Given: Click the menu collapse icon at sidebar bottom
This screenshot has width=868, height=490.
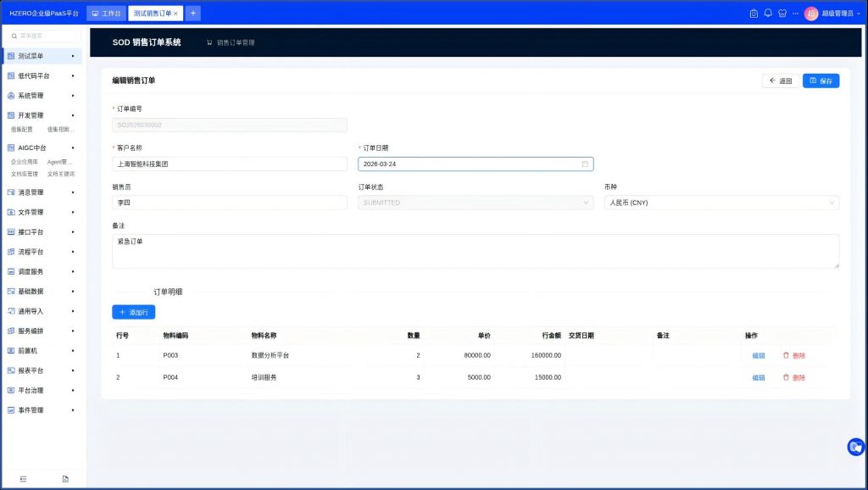Looking at the screenshot, I should [23, 479].
